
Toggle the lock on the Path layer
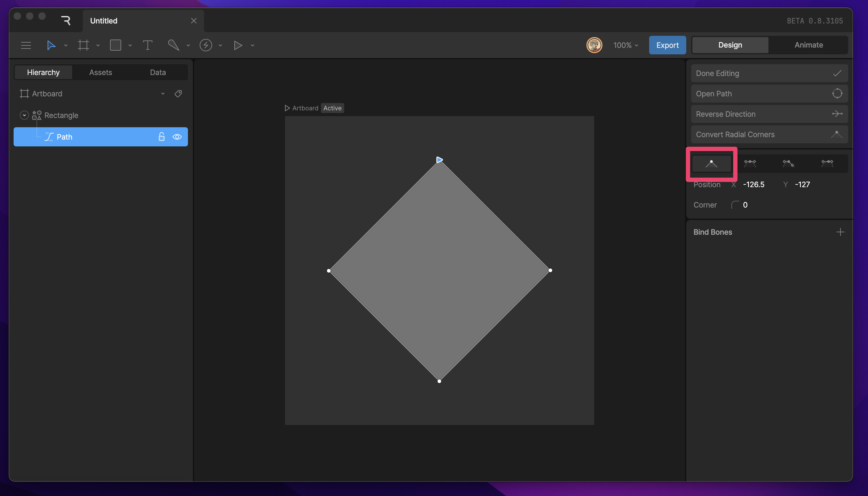click(x=162, y=137)
